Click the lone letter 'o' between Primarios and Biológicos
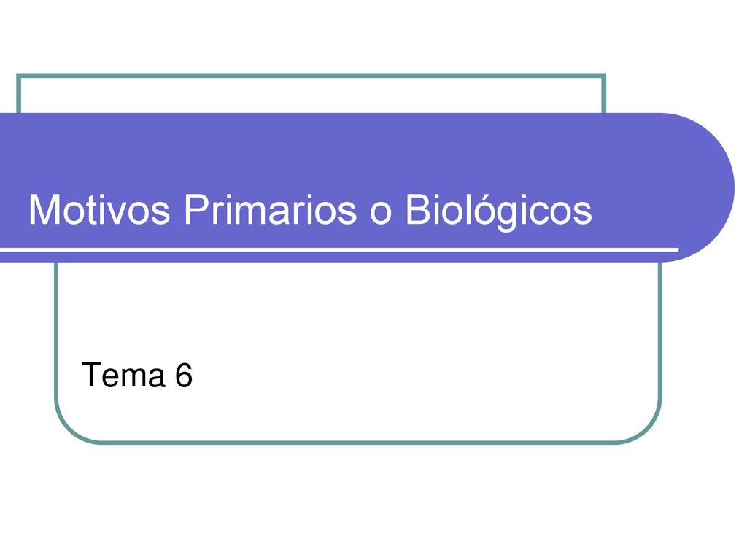 click(x=381, y=214)
